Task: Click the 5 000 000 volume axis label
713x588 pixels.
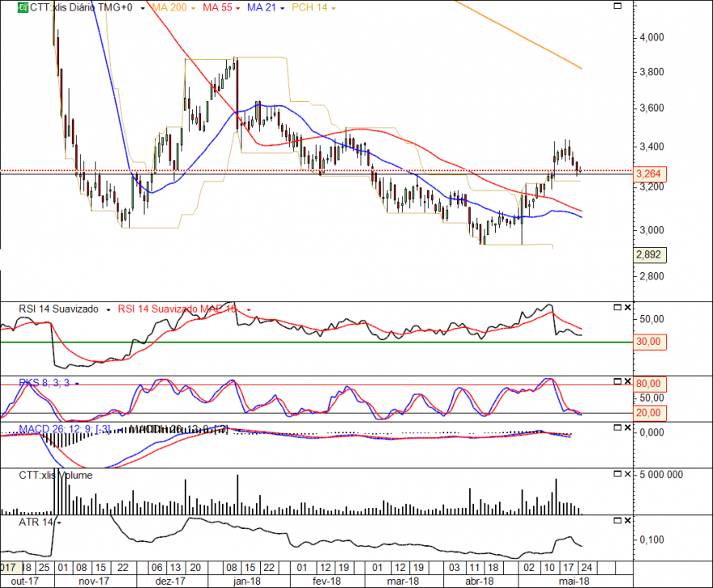Action: 661,475
